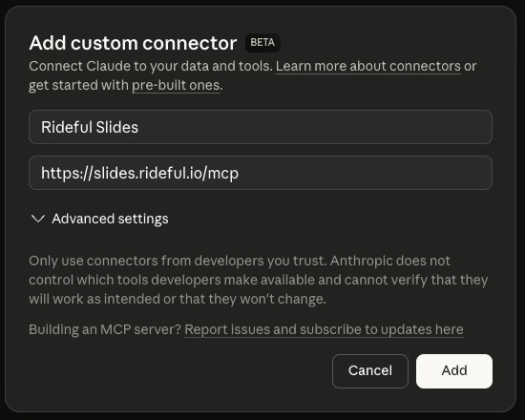Viewport: 525px width, 420px height.
Task: Click the Add button
Action: tap(454, 371)
